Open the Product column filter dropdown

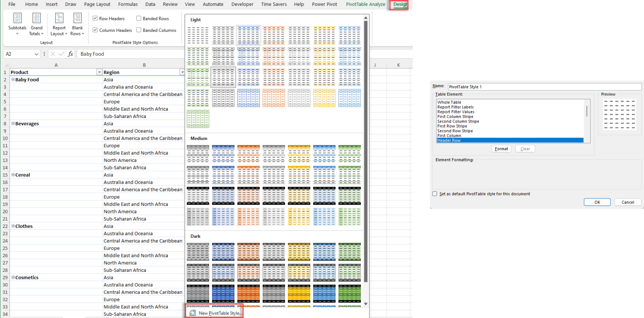pos(99,72)
